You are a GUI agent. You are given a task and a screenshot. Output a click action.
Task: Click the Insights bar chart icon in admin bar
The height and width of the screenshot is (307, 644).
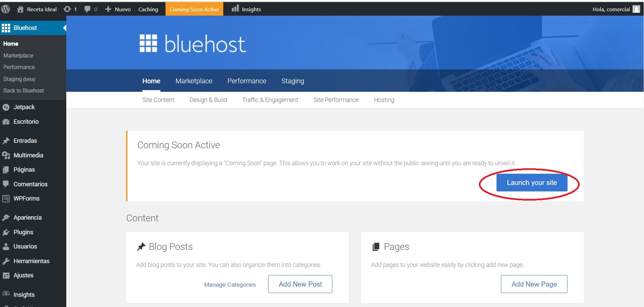pos(235,9)
